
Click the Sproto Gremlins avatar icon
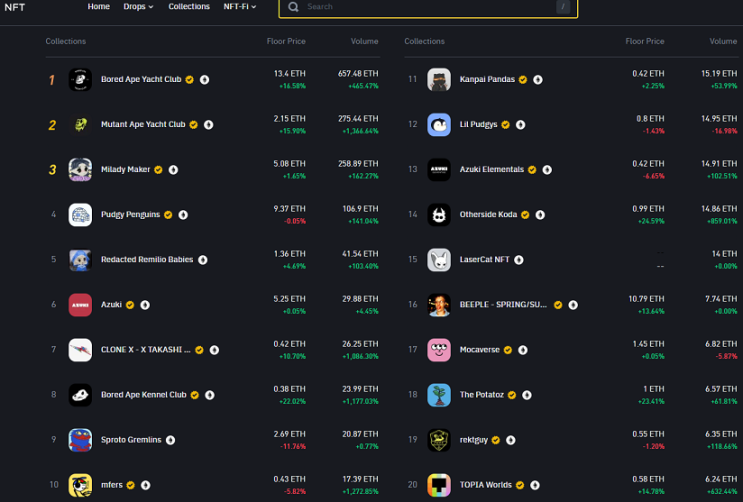pos(80,440)
